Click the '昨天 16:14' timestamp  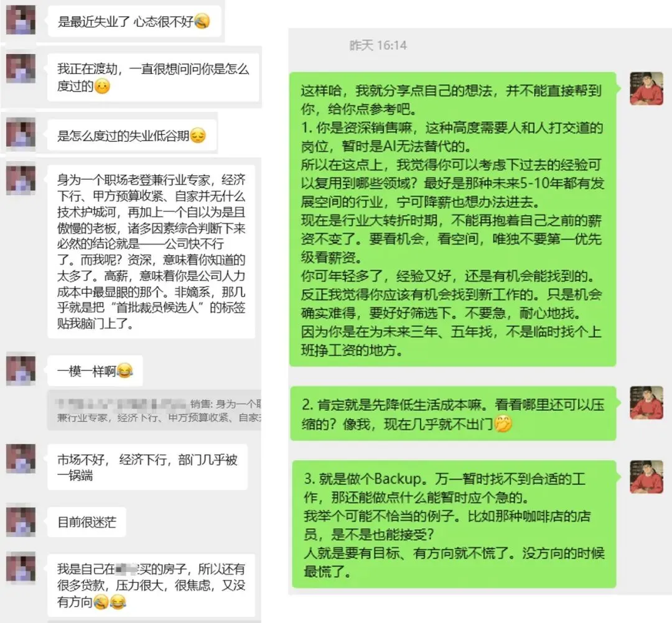378,45
